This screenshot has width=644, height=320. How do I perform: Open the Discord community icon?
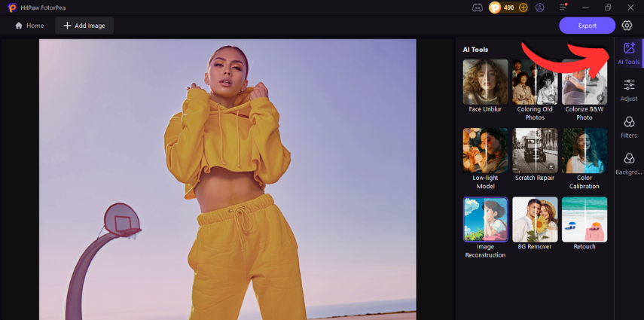click(478, 8)
